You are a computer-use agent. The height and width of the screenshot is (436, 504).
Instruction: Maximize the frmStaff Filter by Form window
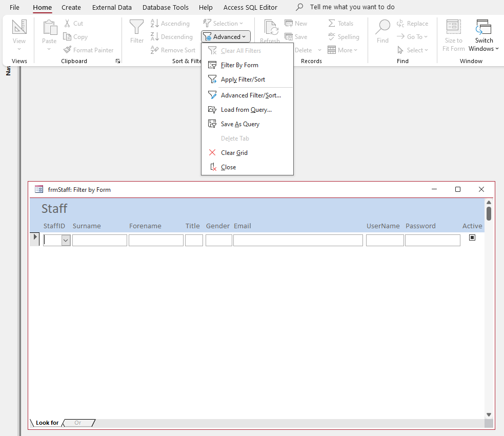pos(458,189)
